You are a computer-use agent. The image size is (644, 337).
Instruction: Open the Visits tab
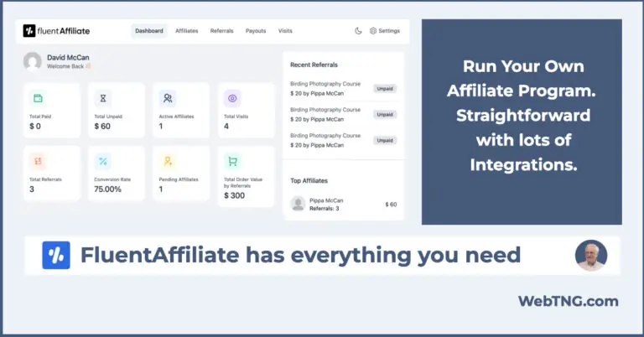pos(285,31)
